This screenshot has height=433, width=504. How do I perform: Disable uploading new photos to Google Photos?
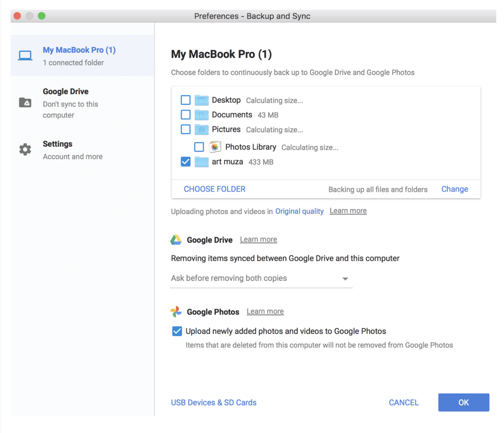(177, 331)
